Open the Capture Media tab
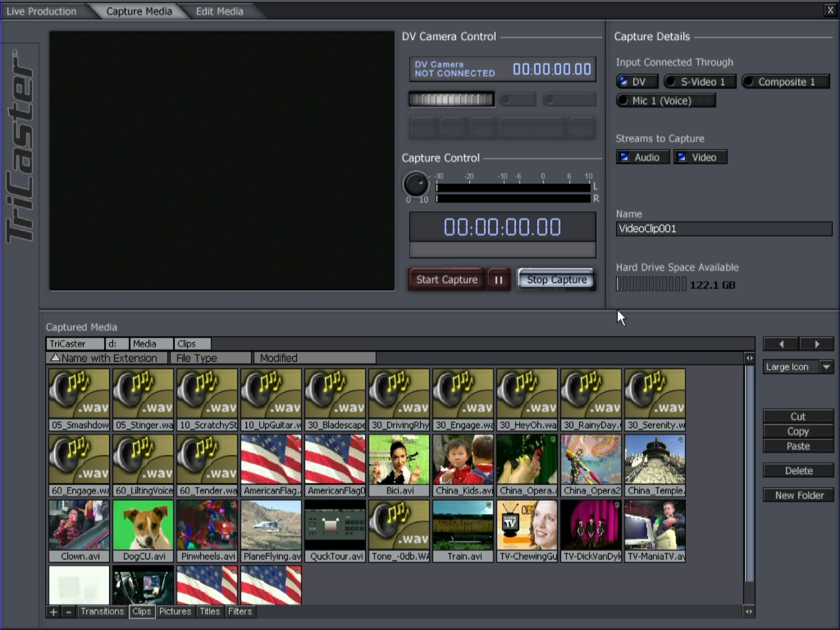The height and width of the screenshot is (630, 840). [139, 11]
